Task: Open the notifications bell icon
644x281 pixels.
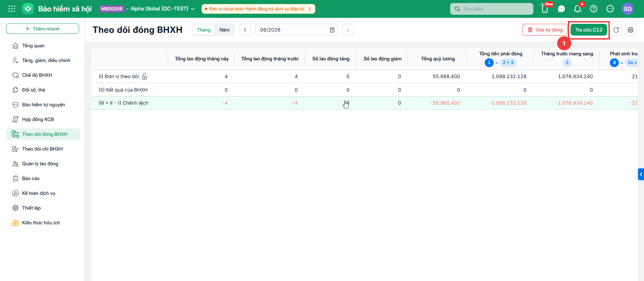Action: point(578,9)
